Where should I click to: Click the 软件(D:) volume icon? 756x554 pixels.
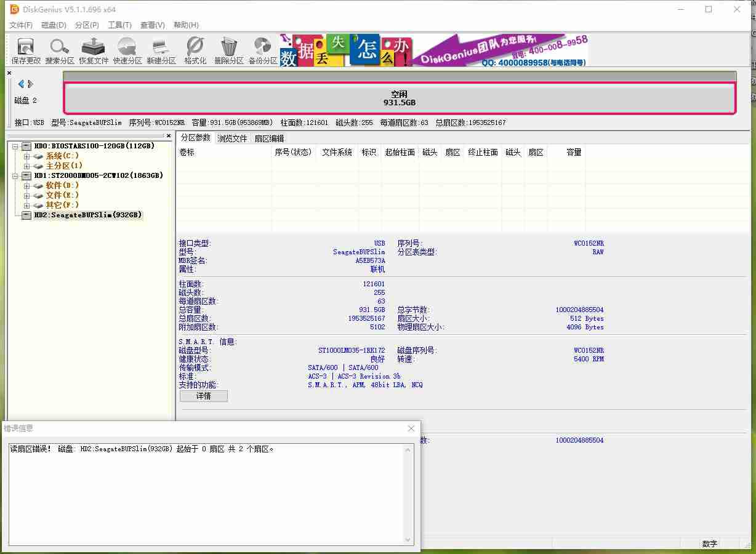tap(38, 186)
